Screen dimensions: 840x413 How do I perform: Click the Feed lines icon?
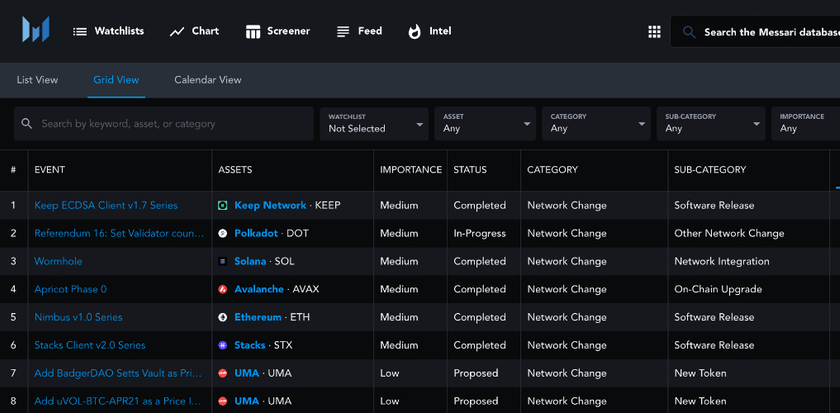click(x=343, y=32)
